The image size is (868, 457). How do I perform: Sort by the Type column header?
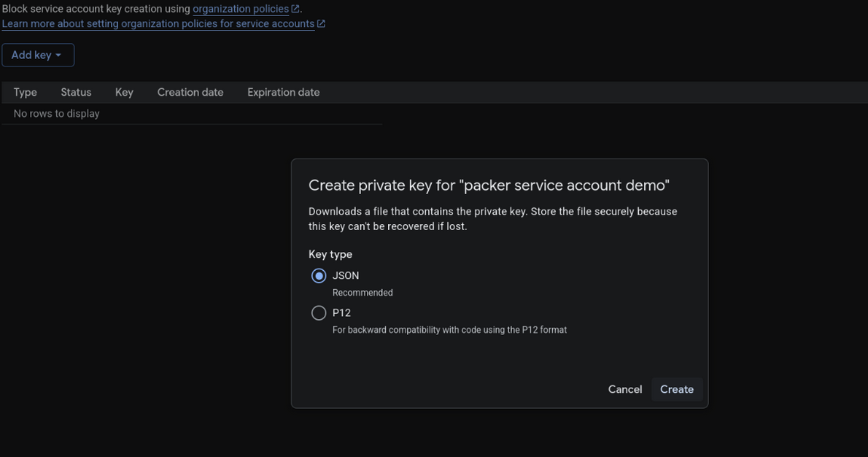25,92
